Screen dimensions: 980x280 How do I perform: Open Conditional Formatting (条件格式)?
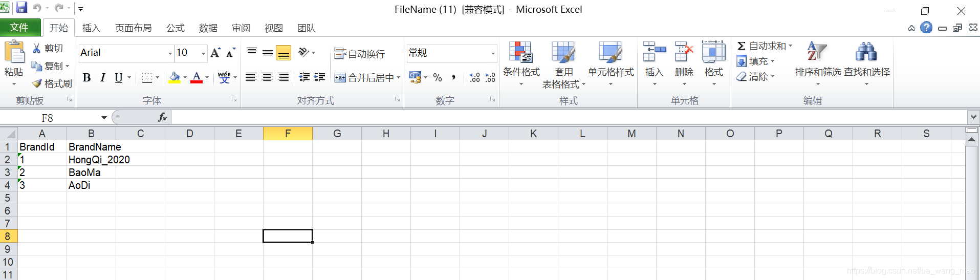click(521, 63)
